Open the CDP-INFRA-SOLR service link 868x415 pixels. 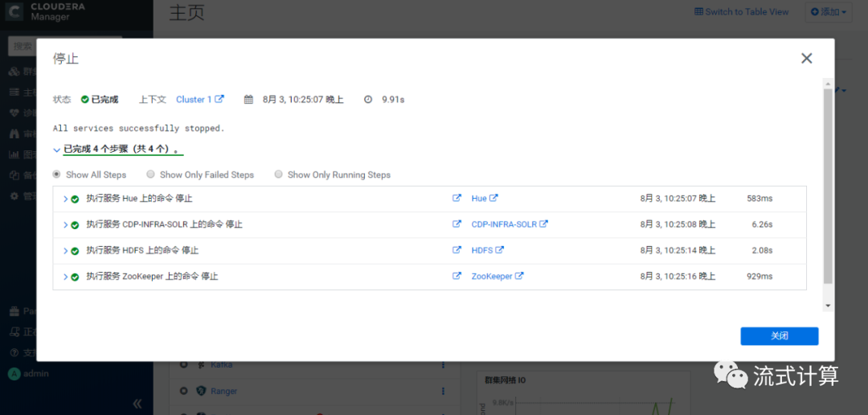click(510, 224)
